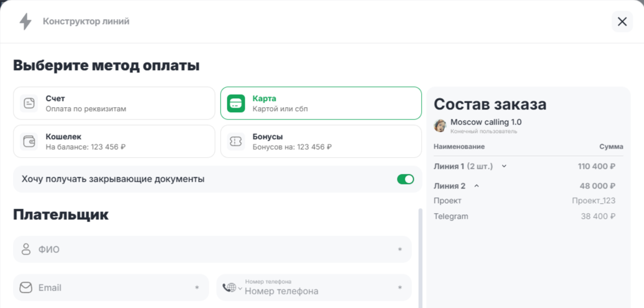Select Кошелек balance payment option
This screenshot has height=308, width=644.
coord(114,141)
